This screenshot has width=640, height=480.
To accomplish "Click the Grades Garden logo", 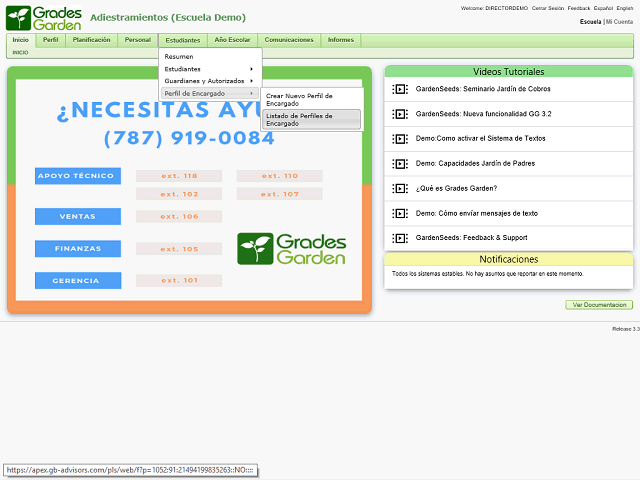I will tap(43, 17).
